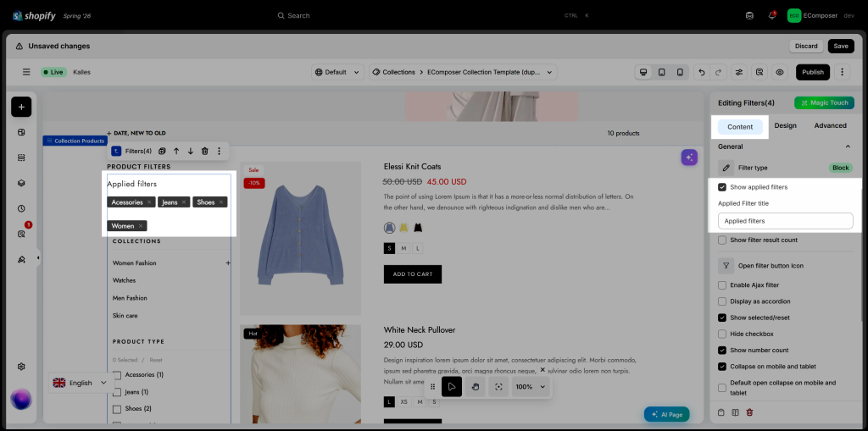Open more options beside Publish
This screenshot has height=431, width=868.
[842, 72]
